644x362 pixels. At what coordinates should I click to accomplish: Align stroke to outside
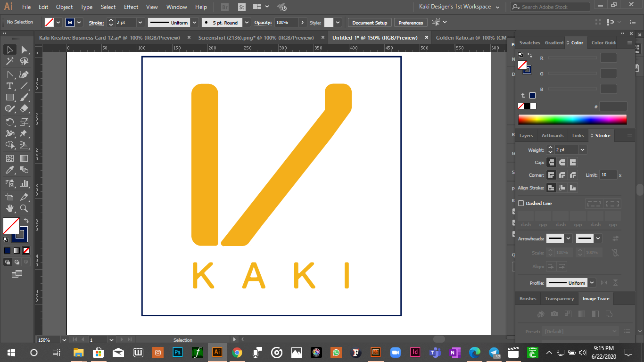[573, 188]
